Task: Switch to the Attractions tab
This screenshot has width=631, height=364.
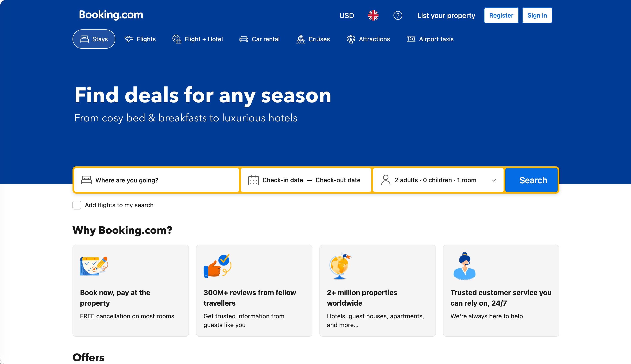Action: pos(368,39)
